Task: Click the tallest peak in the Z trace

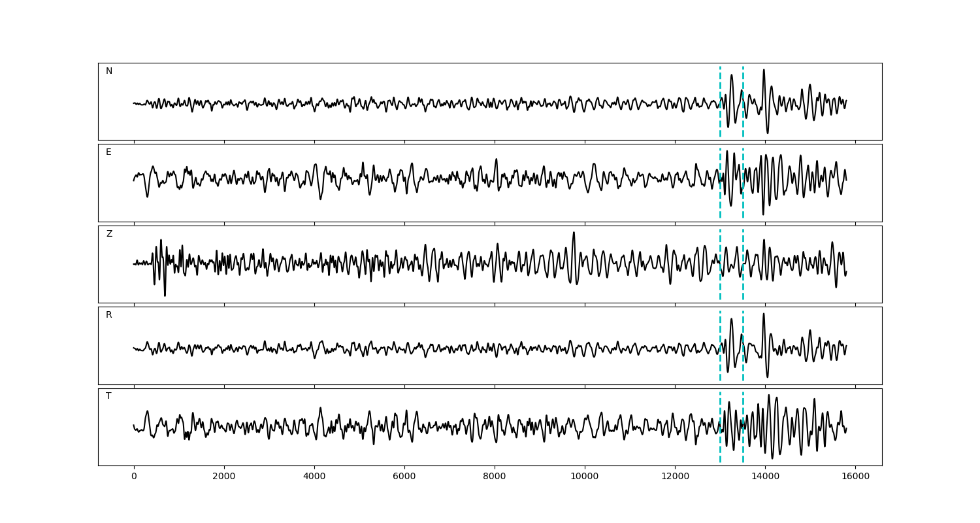Action: click(574, 233)
